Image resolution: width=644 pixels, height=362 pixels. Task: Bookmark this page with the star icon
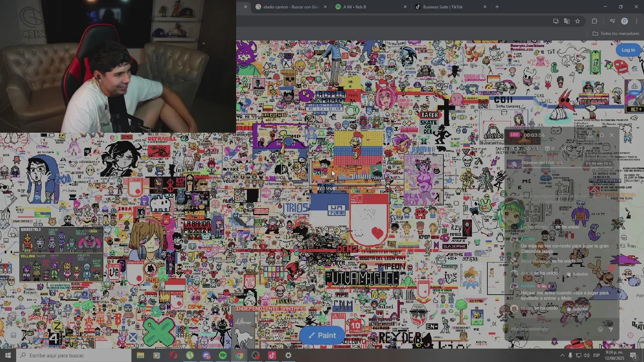[578, 21]
